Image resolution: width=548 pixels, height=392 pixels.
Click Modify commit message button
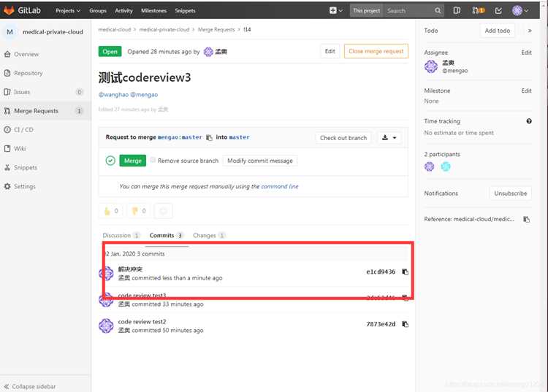click(260, 161)
